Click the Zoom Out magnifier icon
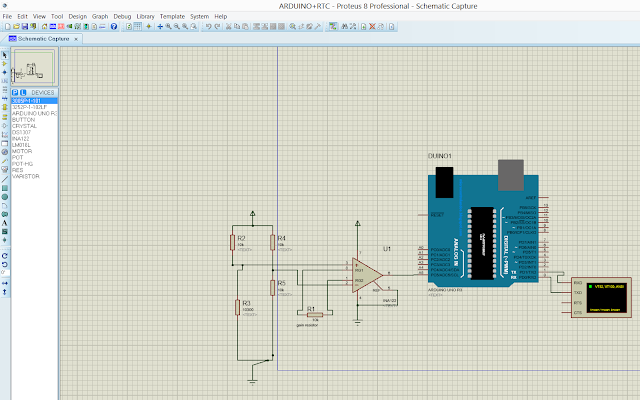The height and width of the screenshot is (400, 640). [177, 27]
